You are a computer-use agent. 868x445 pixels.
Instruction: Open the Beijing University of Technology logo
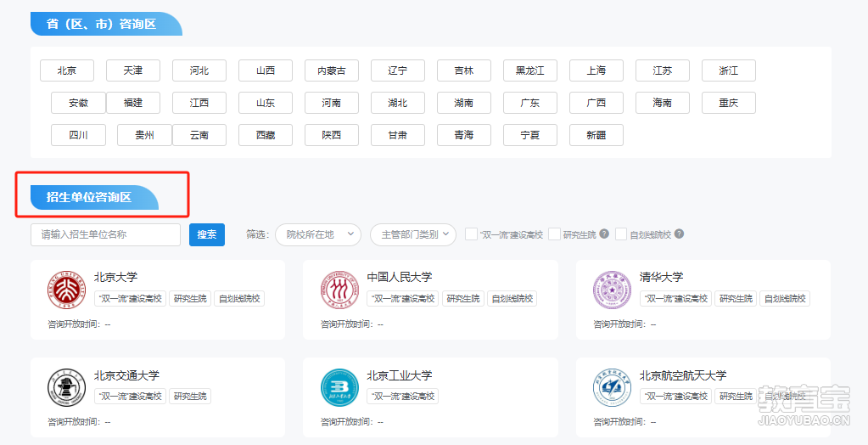click(339, 387)
